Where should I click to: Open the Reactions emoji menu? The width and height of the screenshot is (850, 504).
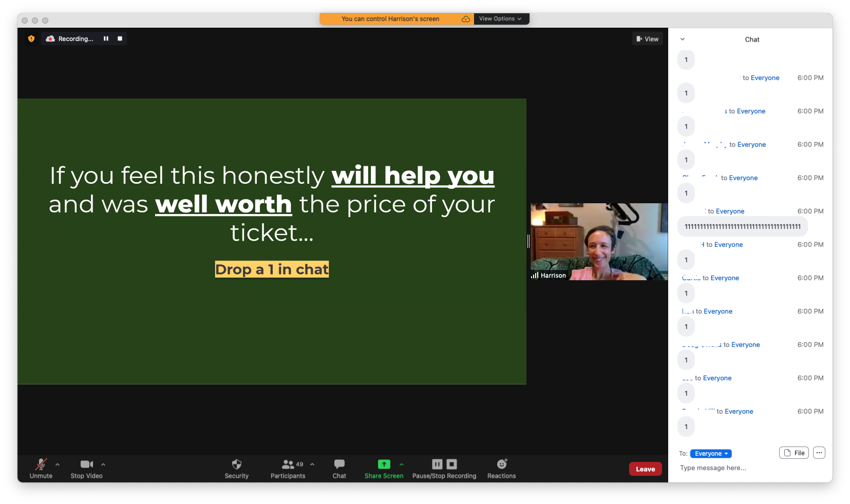[x=501, y=464]
